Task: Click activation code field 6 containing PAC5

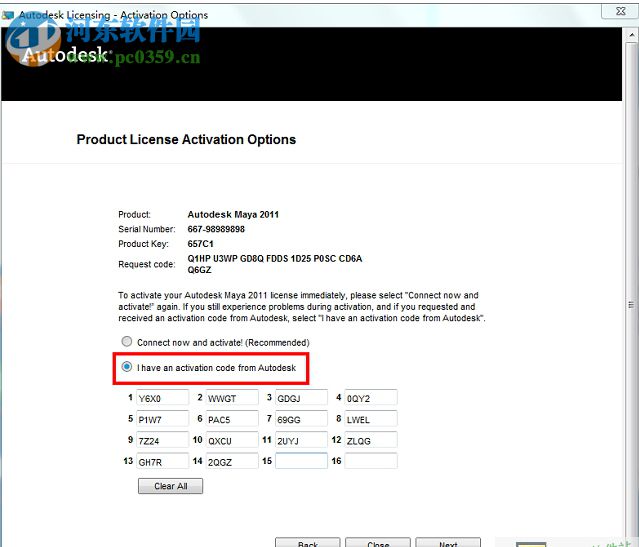Action: click(x=232, y=419)
